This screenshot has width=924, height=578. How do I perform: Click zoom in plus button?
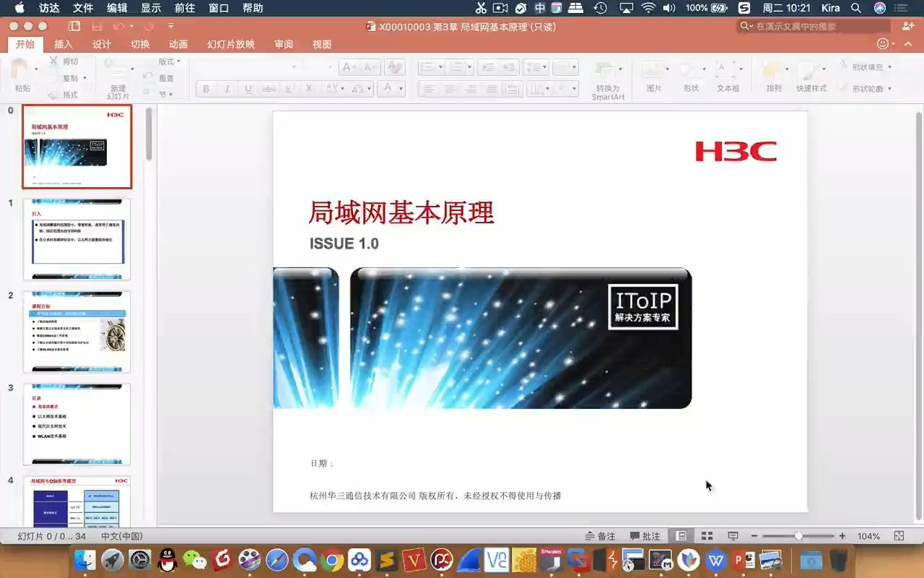click(842, 536)
